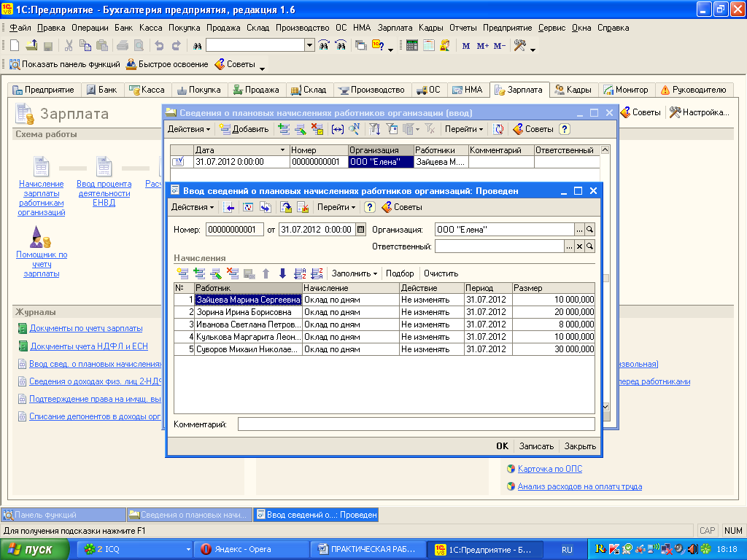Click ellipsis selector button for Организация field
This screenshot has height=560, width=747.
tap(579, 230)
